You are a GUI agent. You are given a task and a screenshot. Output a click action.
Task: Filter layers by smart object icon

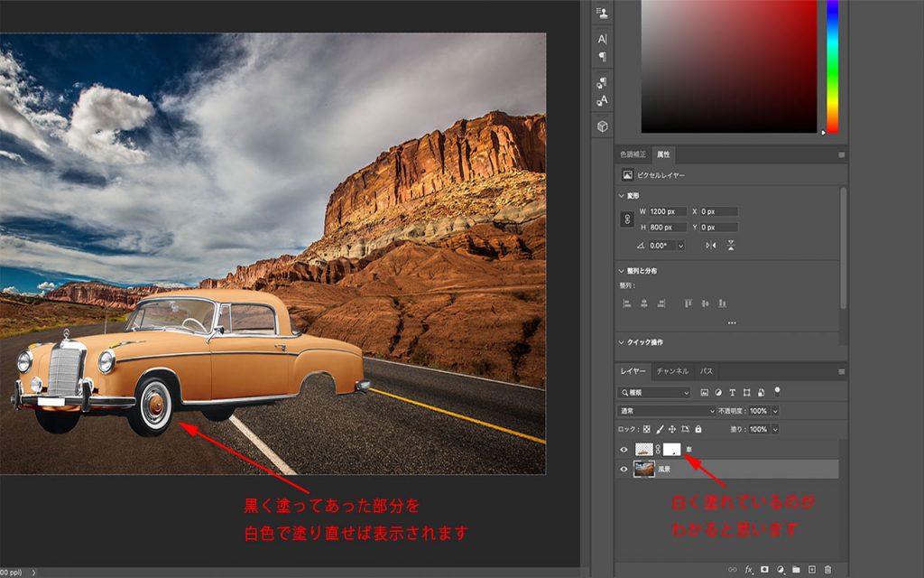pyautogui.click(x=761, y=393)
